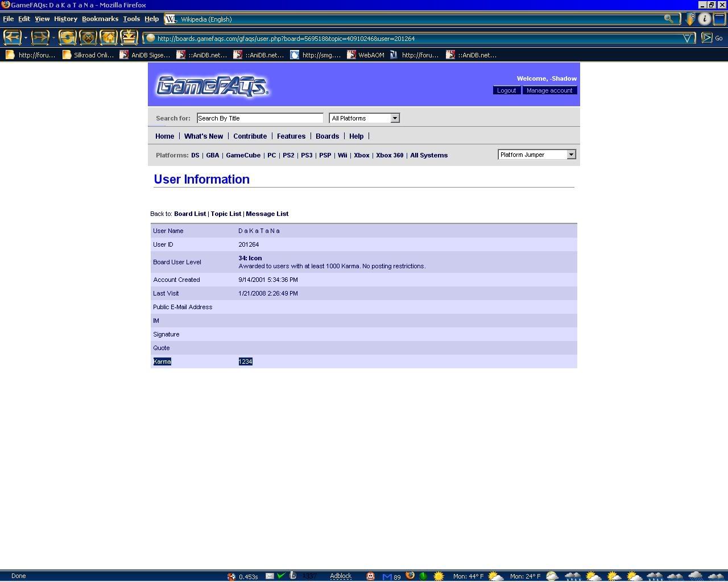Click the GameFAQs logo
Viewport: 728px width, 582px height.
[213, 86]
